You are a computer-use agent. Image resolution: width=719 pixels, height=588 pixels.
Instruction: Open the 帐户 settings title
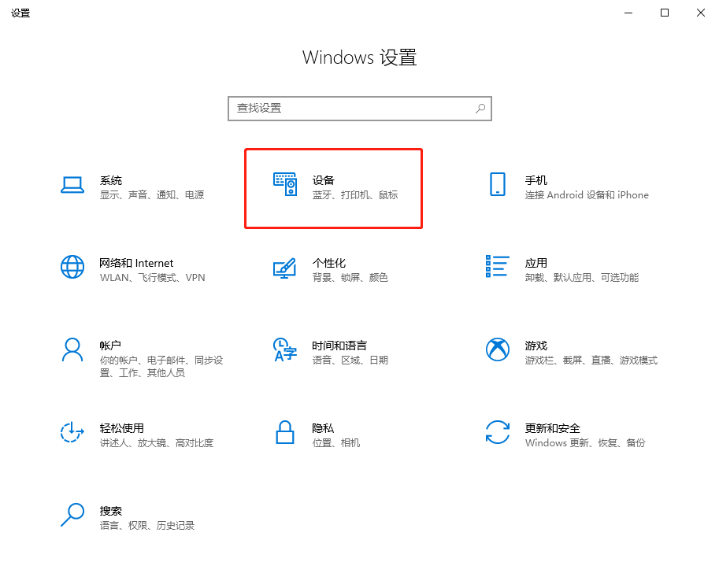click(x=110, y=346)
